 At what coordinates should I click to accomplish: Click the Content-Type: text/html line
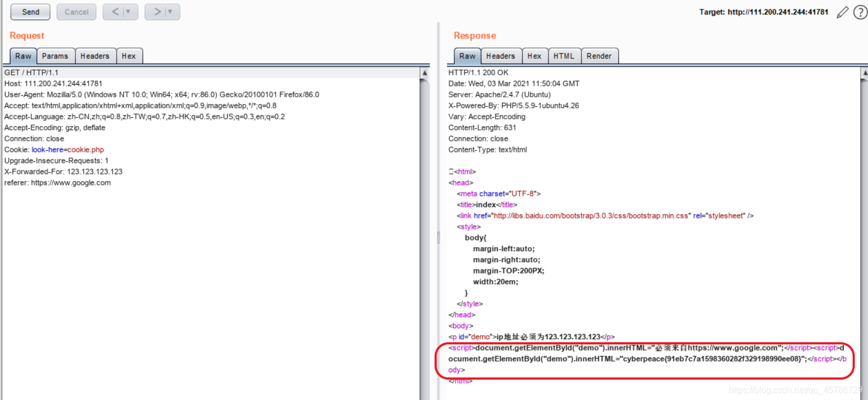click(x=488, y=150)
